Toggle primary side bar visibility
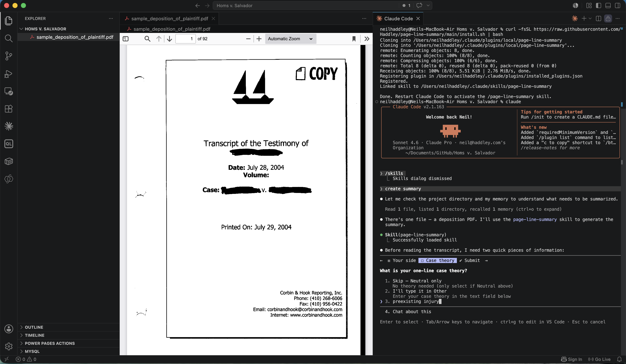 tap(598, 5)
